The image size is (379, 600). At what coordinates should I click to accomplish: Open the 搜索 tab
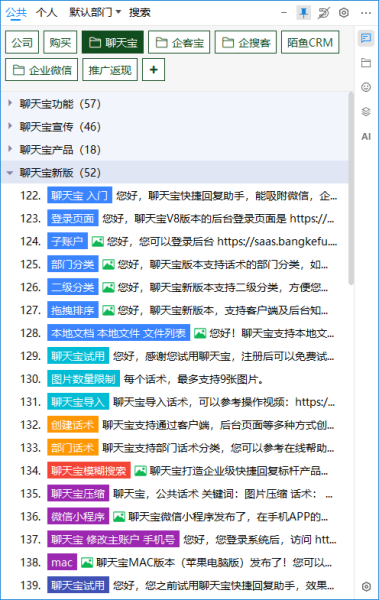coord(140,12)
